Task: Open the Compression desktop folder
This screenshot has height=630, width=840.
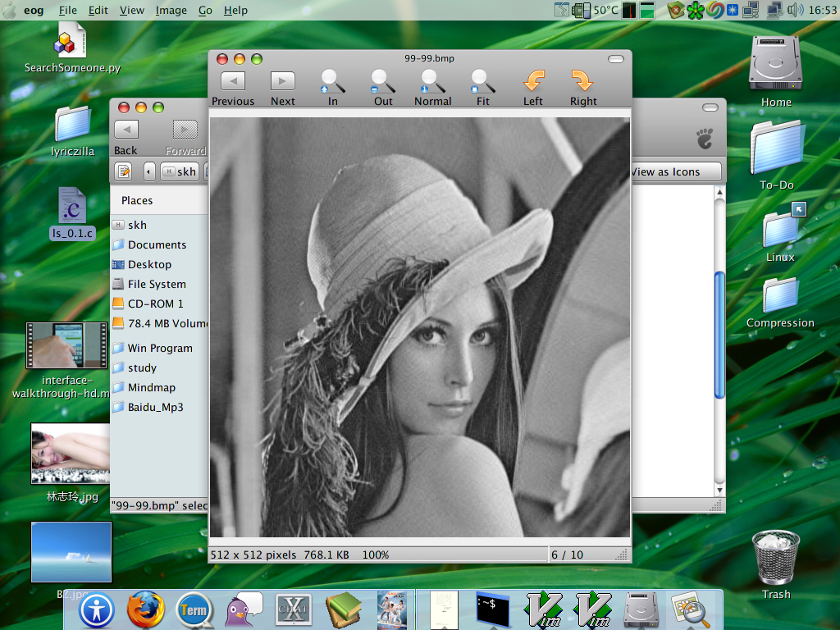Action: coord(780,304)
